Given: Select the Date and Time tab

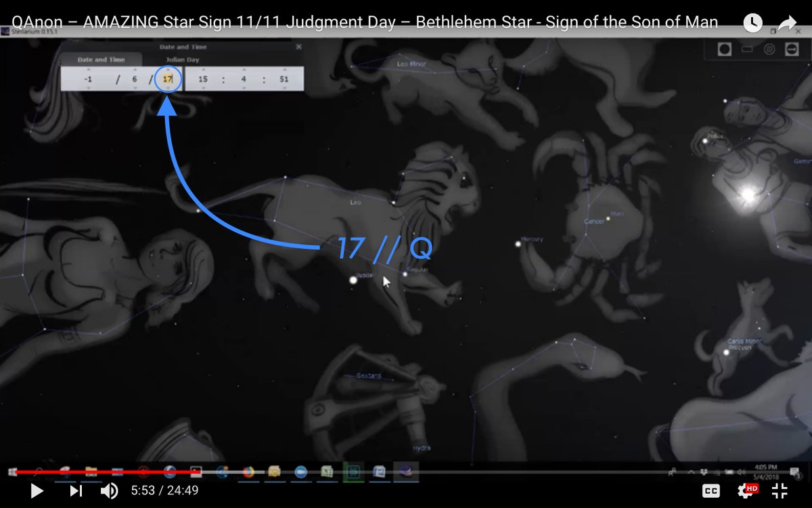Looking at the screenshot, I should click(101, 60).
